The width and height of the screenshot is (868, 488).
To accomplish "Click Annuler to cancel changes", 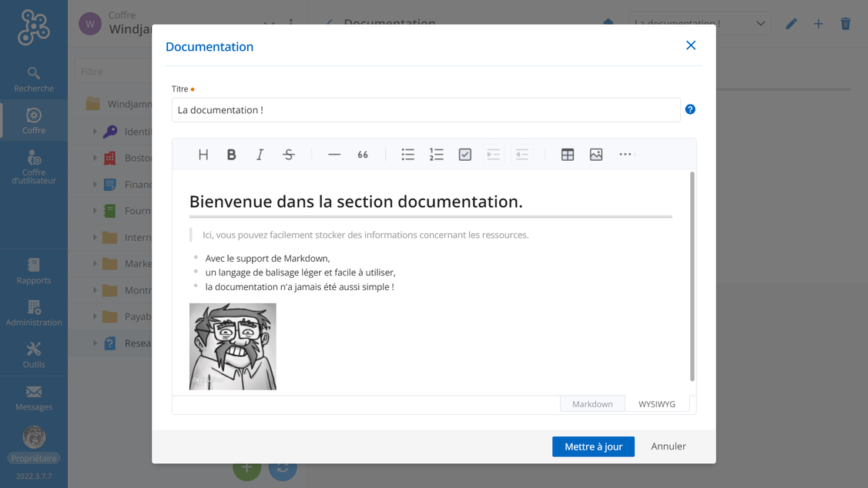I will click(x=669, y=446).
